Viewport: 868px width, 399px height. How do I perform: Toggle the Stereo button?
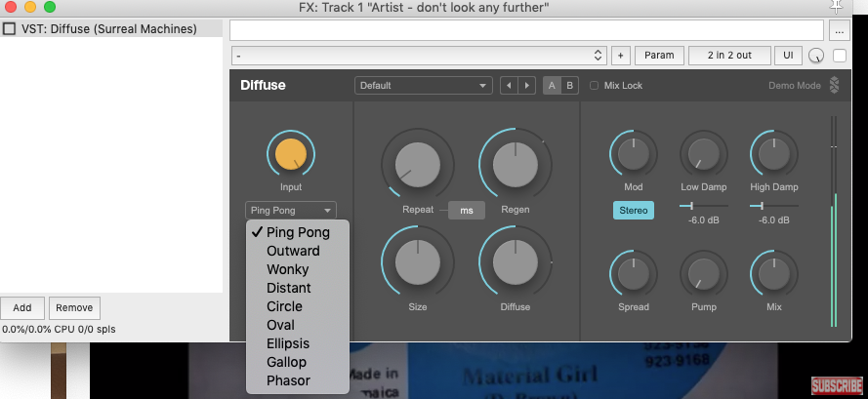pyautogui.click(x=634, y=211)
